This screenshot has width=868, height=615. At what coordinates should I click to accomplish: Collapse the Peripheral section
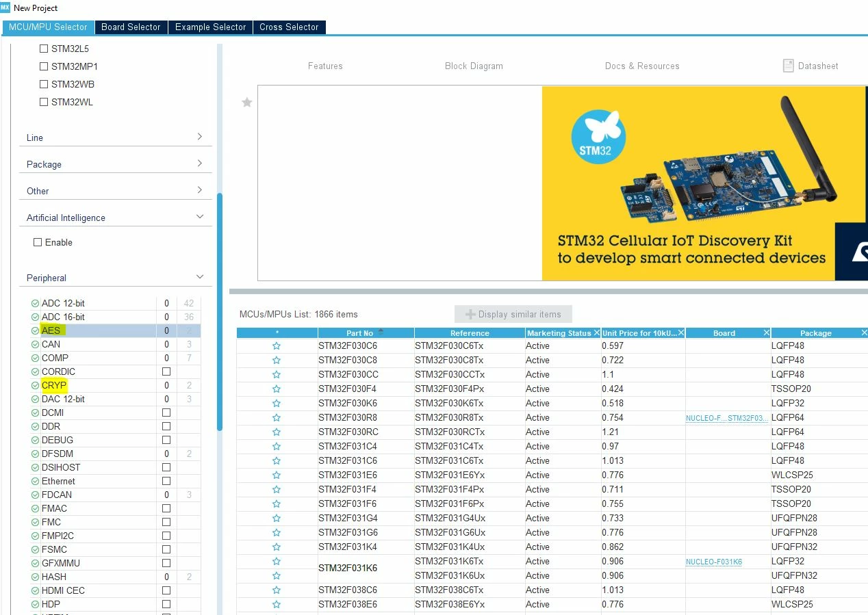click(199, 277)
